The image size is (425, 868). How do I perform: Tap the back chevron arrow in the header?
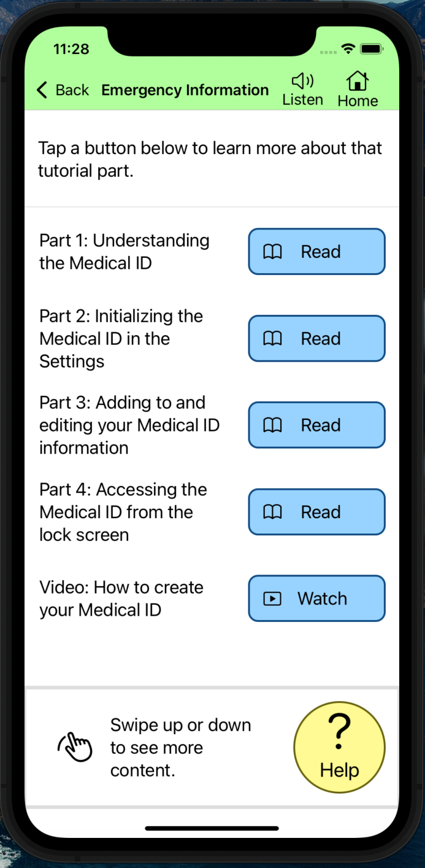click(x=41, y=89)
